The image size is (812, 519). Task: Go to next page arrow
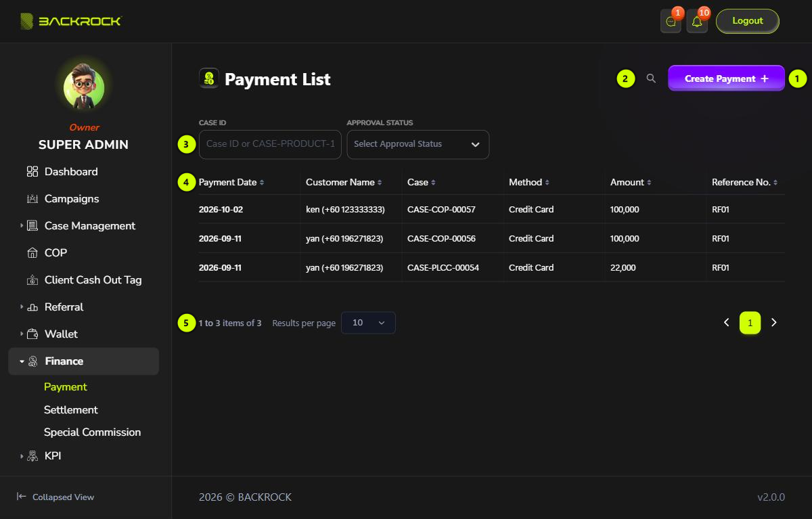point(774,323)
